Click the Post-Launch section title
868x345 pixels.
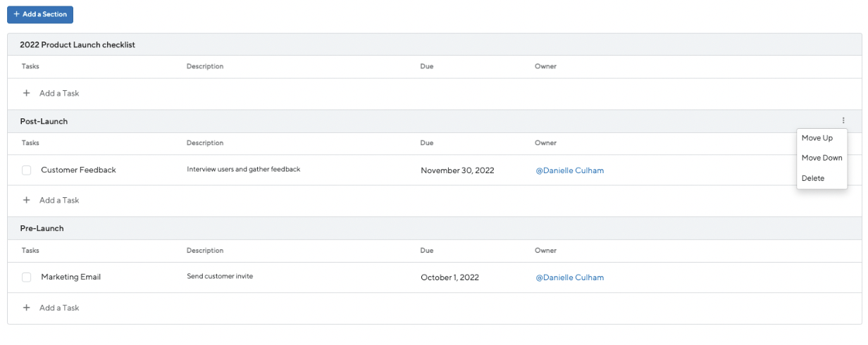click(x=44, y=121)
